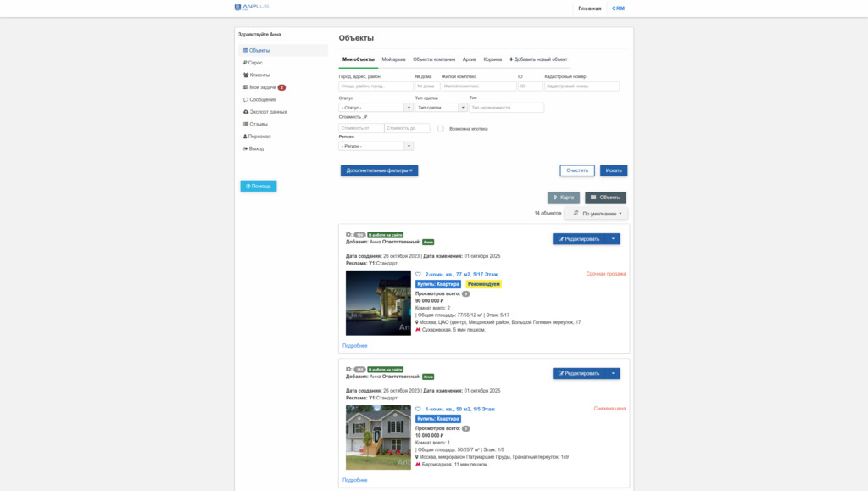
Task: Switch to Объекты list view button
Action: coord(605,198)
